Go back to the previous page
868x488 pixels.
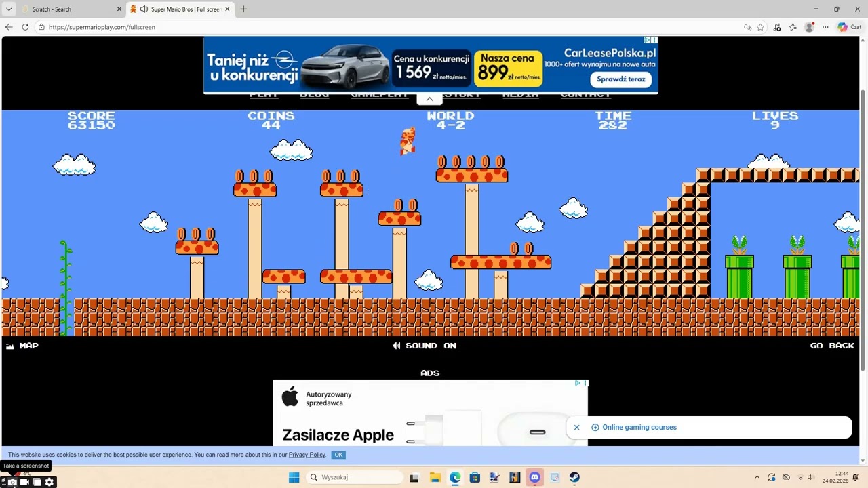(9, 27)
